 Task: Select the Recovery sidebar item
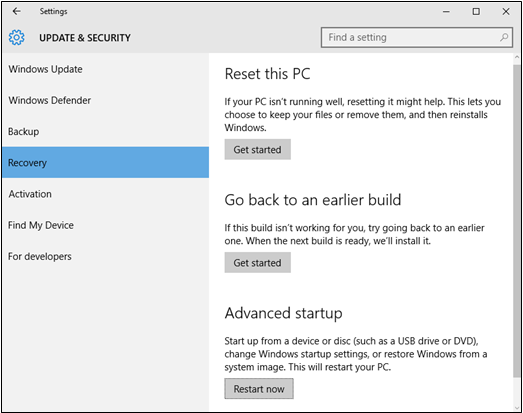105,162
